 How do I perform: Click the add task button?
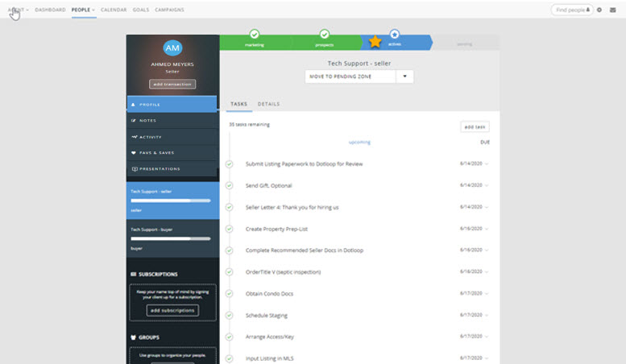coord(475,127)
